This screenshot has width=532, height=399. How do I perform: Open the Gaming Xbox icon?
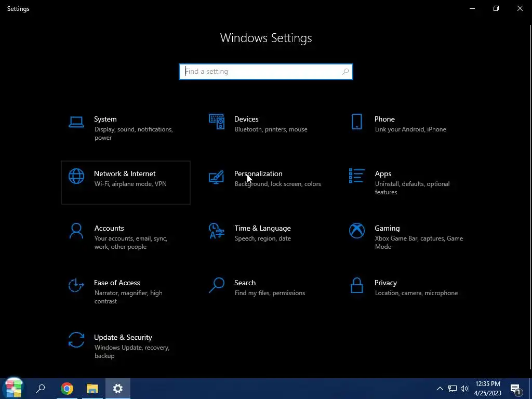point(356,231)
